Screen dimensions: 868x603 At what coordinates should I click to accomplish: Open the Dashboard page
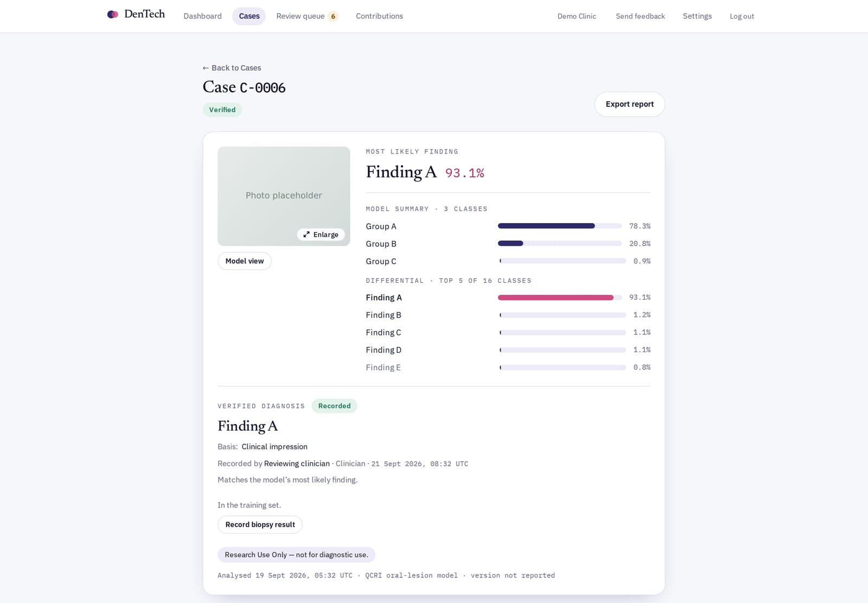(x=202, y=16)
